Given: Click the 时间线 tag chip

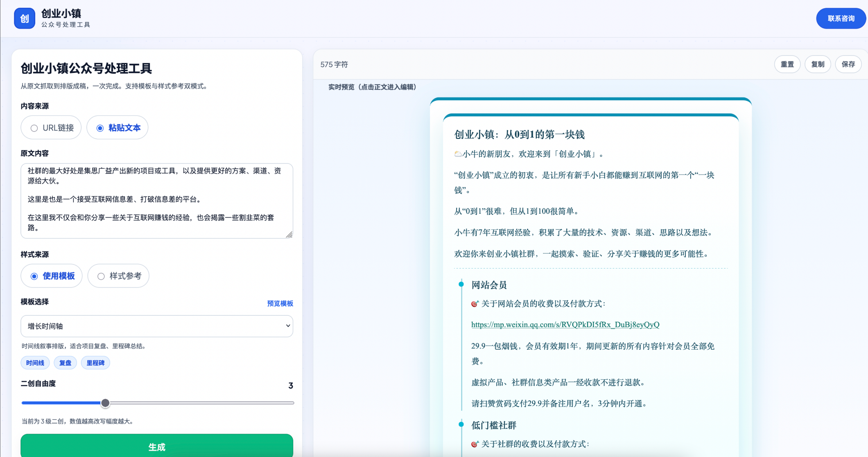Looking at the screenshot, I should tap(35, 363).
